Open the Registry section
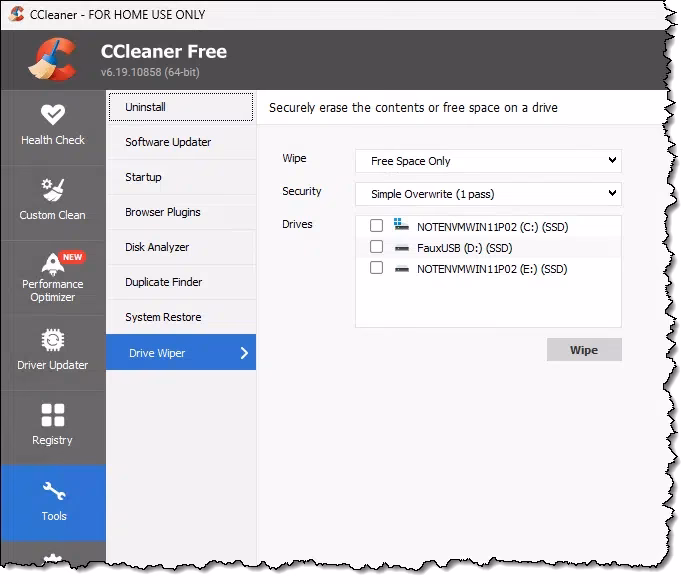 click(x=53, y=427)
